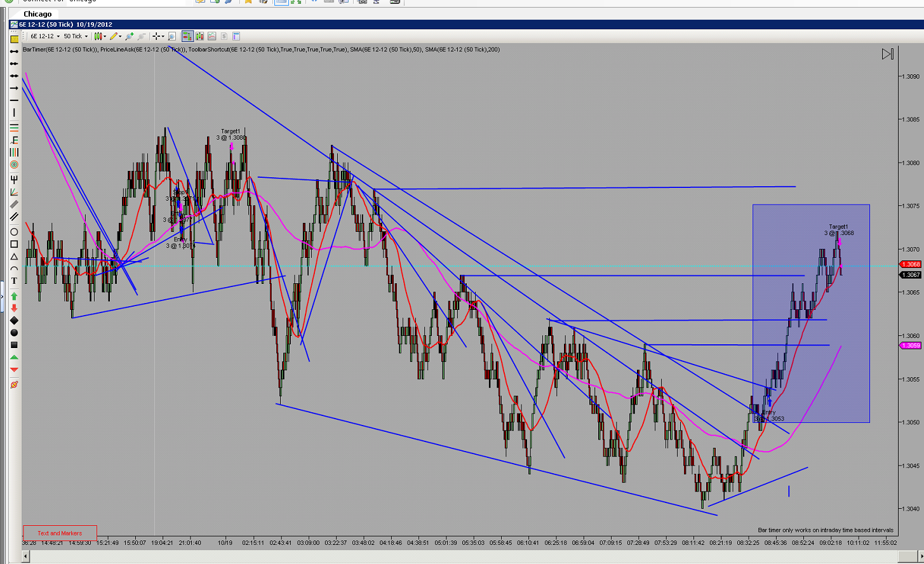
Task: Open the chart Properties toolbar button
Action: 236,36
